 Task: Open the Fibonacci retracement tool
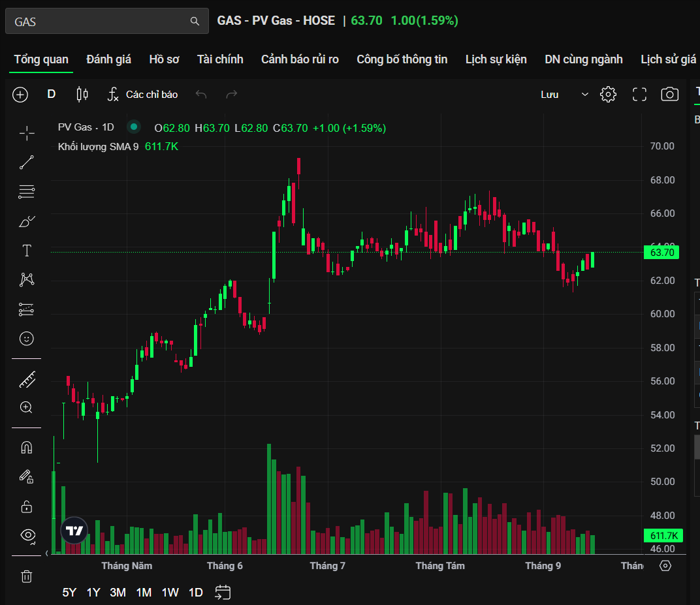[27, 192]
